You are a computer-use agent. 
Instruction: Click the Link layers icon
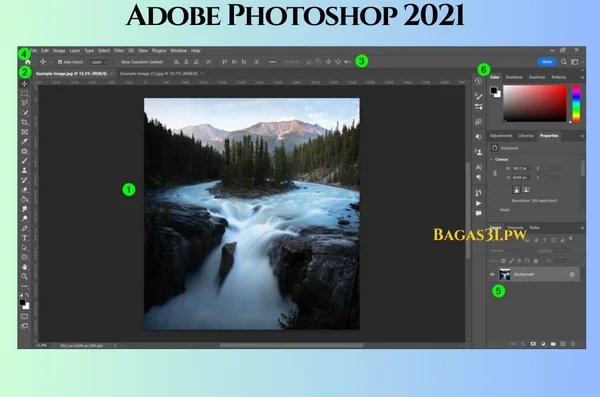[513, 344]
